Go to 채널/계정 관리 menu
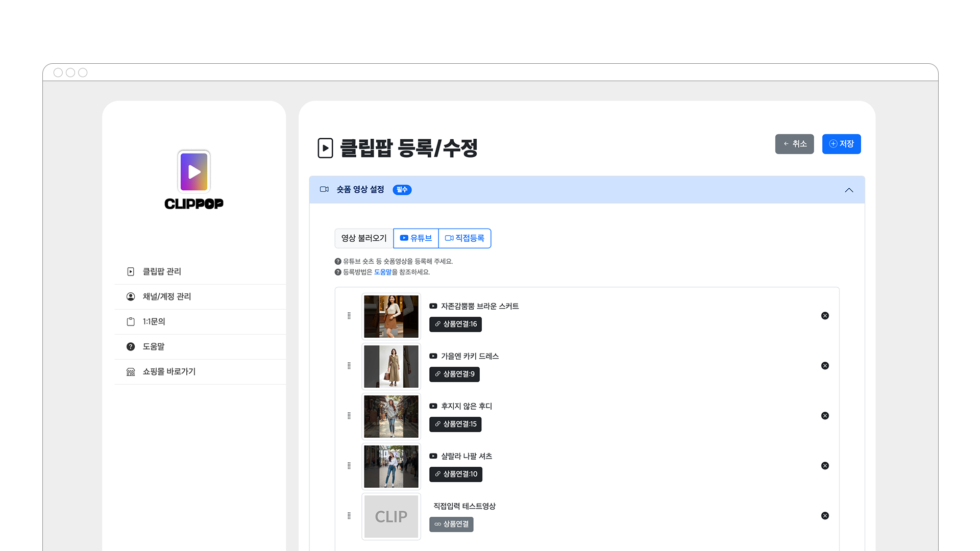 (x=166, y=296)
